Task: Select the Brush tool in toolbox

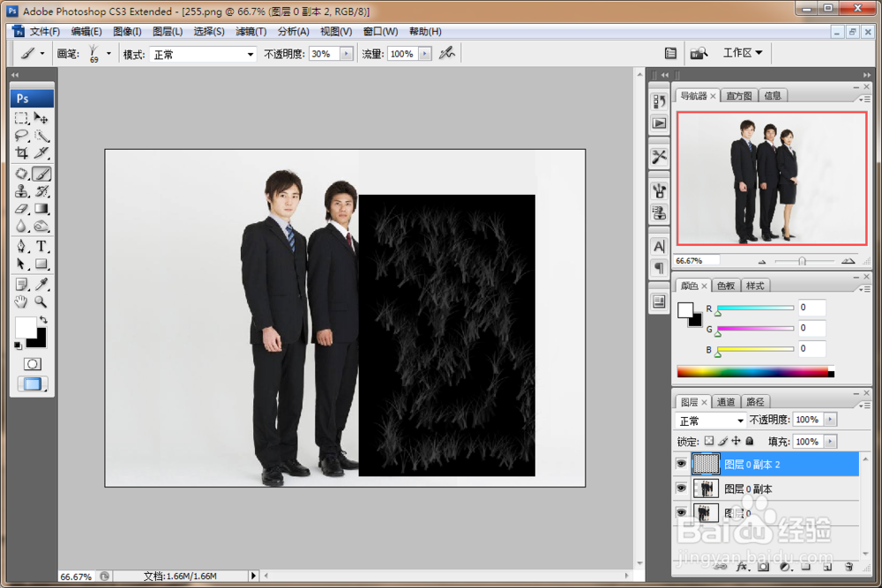Action: (x=41, y=174)
